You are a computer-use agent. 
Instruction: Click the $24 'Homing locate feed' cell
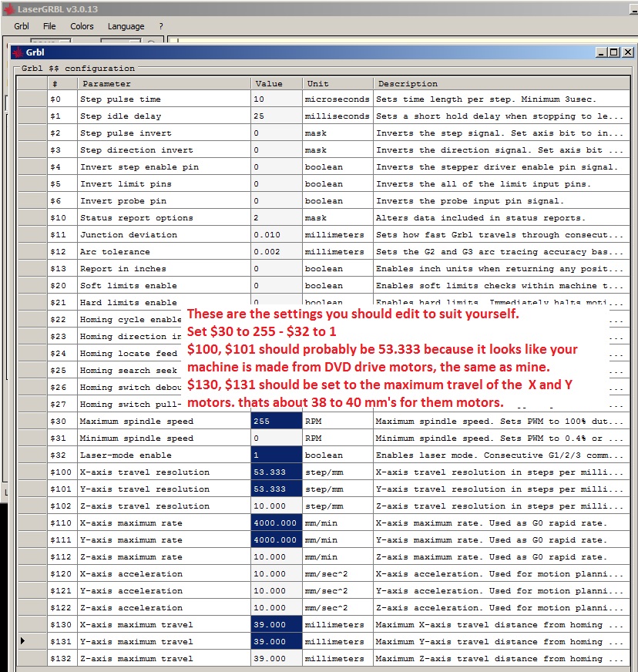(130, 354)
